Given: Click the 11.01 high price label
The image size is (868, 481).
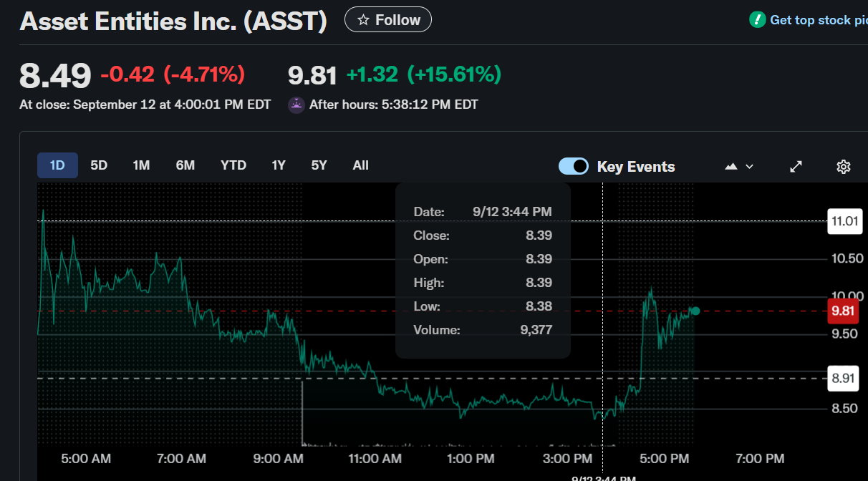Looking at the screenshot, I should pos(844,221).
